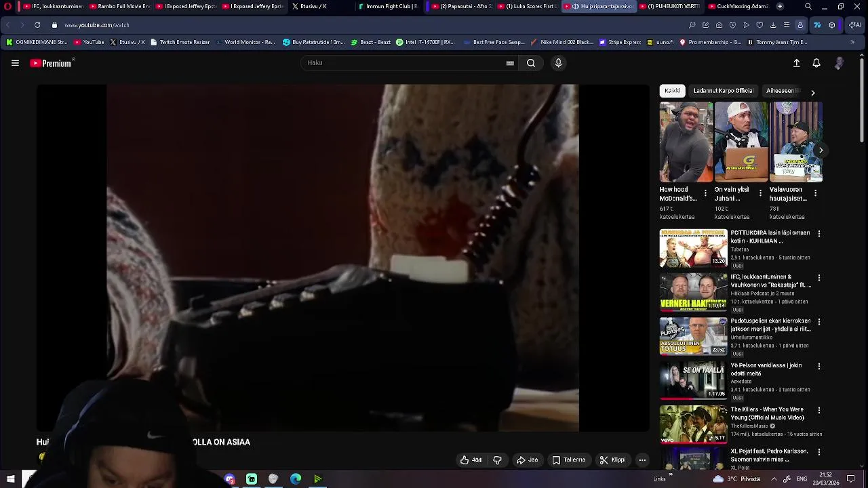The image size is (868, 488).
Task: Open options for On vain yksi Juhani short
Action: [x=760, y=194]
